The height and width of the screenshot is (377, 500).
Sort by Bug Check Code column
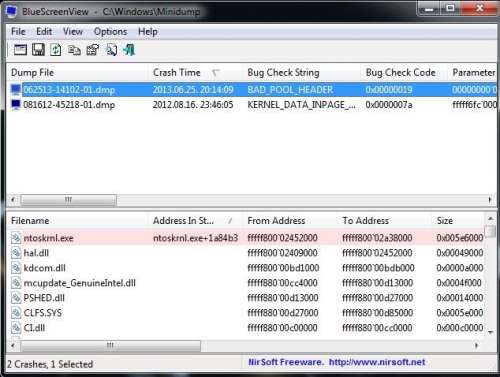404,72
